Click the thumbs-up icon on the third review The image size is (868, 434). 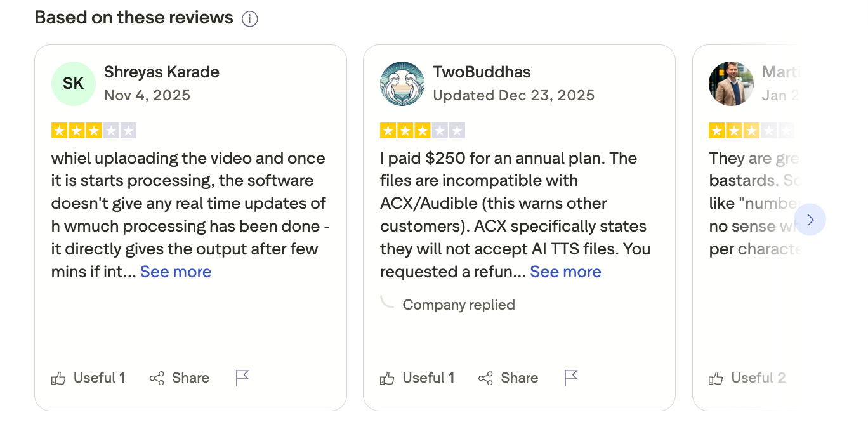tap(716, 379)
